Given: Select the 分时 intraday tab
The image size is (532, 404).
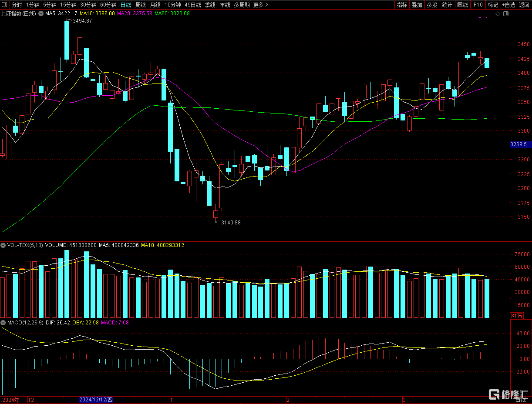Looking at the screenshot, I should click(x=17, y=5).
